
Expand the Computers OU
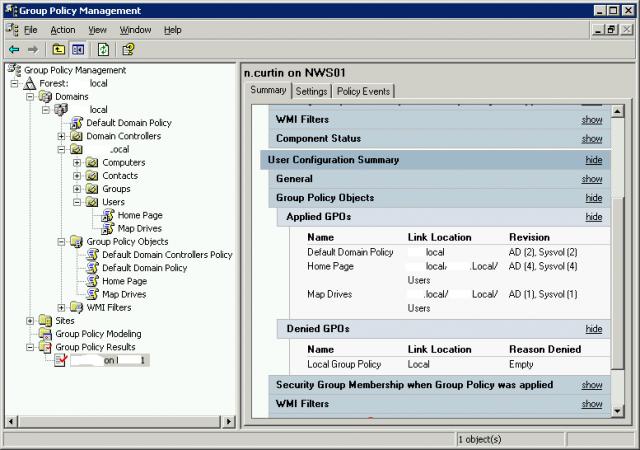point(77,163)
